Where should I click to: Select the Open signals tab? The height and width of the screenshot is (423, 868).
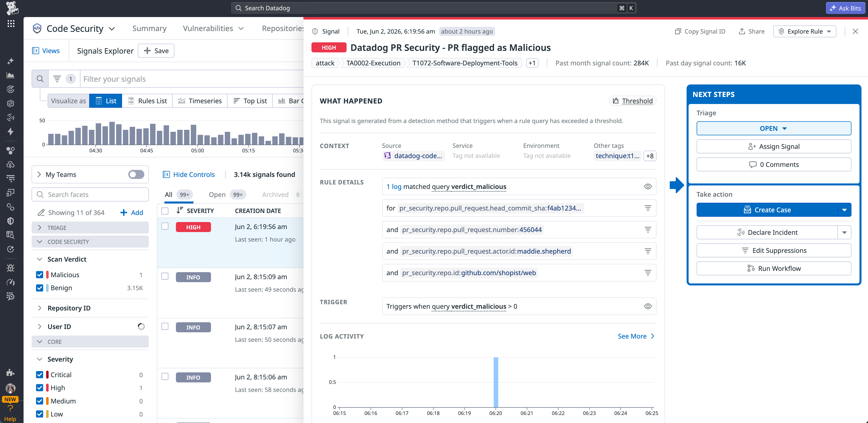coord(228,194)
